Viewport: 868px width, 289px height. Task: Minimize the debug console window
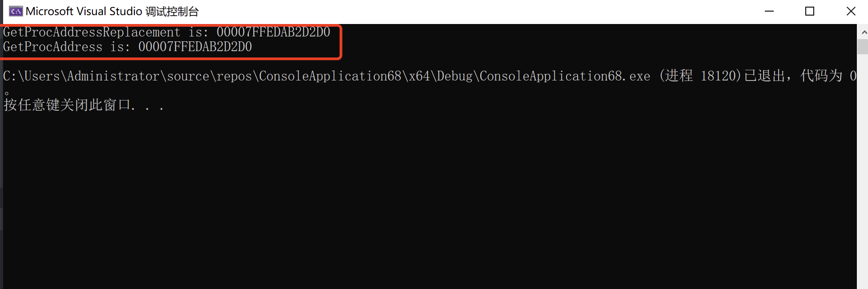(x=769, y=11)
